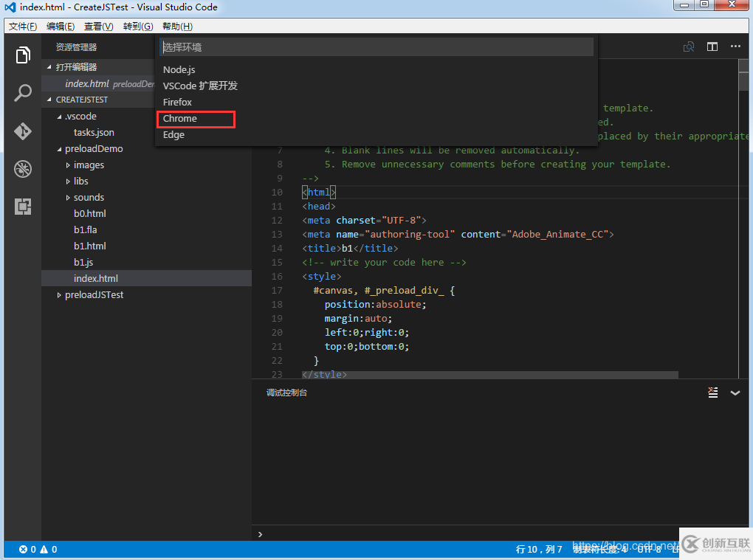Screen dimensions: 753x560
Task: Select VSCode 扩展开发 environment
Action: coord(376,86)
